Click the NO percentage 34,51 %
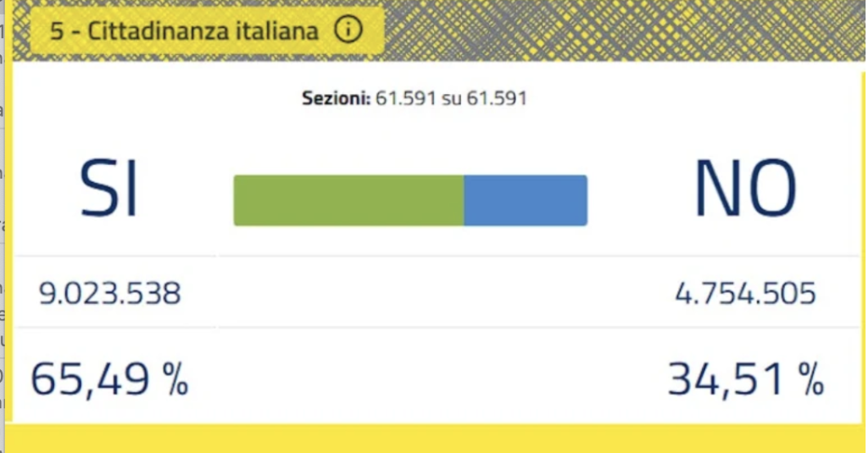Viewport: 868px width, 453px height. coord(745,378)
